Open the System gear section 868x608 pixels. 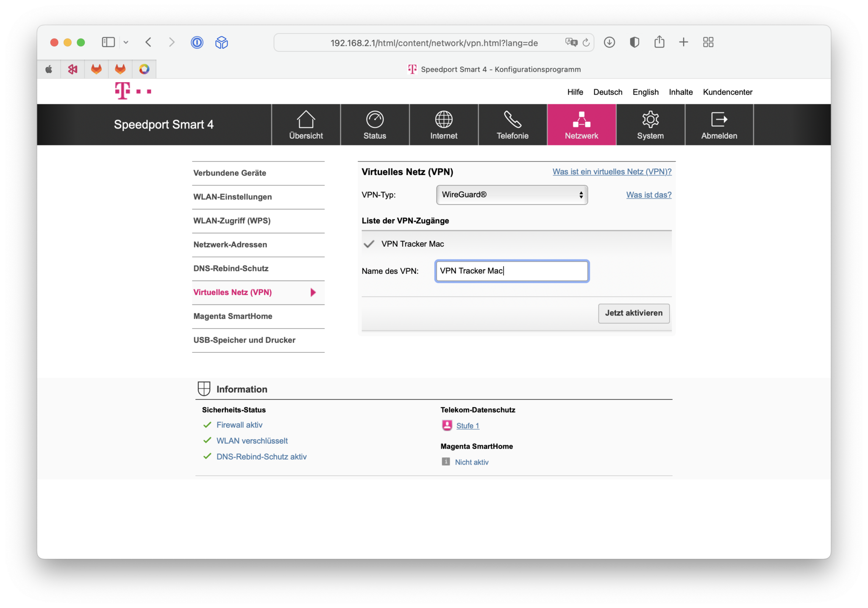(x=650, y=125)
